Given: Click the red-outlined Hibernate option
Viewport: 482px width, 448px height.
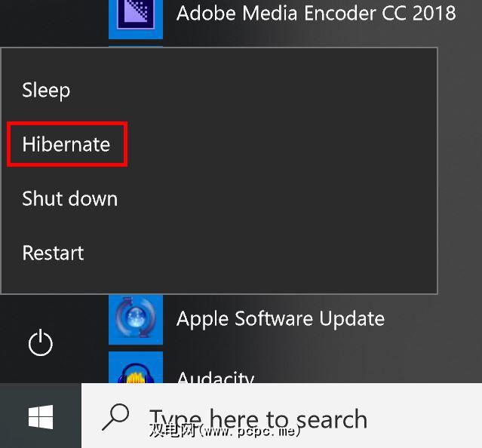Looking at the screenshot, I should pos(66,144).
